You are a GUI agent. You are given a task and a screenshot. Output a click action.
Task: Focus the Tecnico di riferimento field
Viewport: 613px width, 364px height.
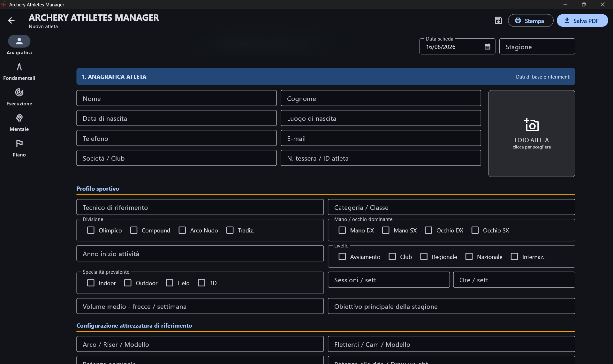click(x=200, y=207)
